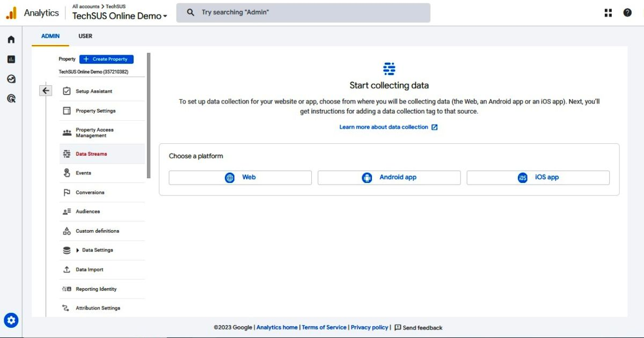Click the Data Streams icon in sidebar
The image size is (644, 338).
(67, 154)
